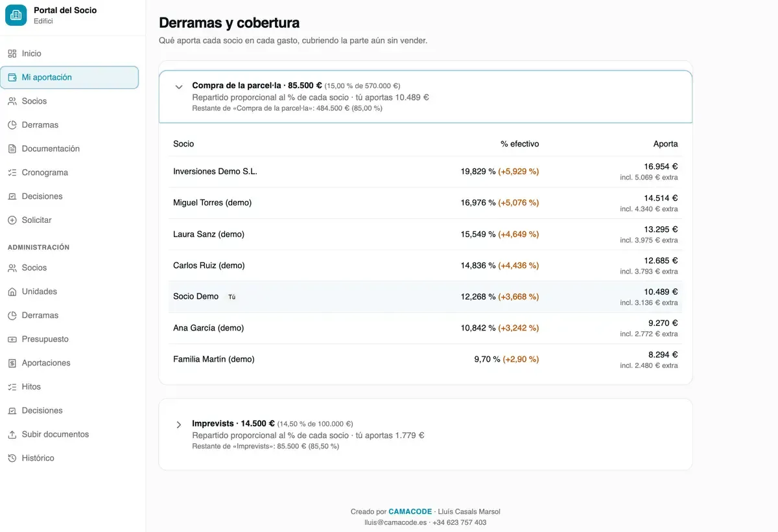Click the incl. 3.793 € extra note
The height and width of the screenshot is (532, 778).
(x=649, y=272)
